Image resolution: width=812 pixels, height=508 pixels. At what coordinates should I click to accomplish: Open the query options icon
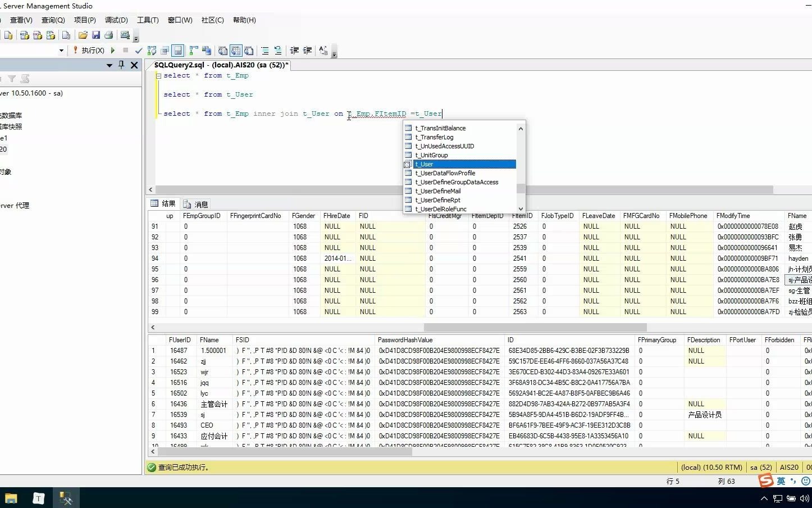[165, 51]
